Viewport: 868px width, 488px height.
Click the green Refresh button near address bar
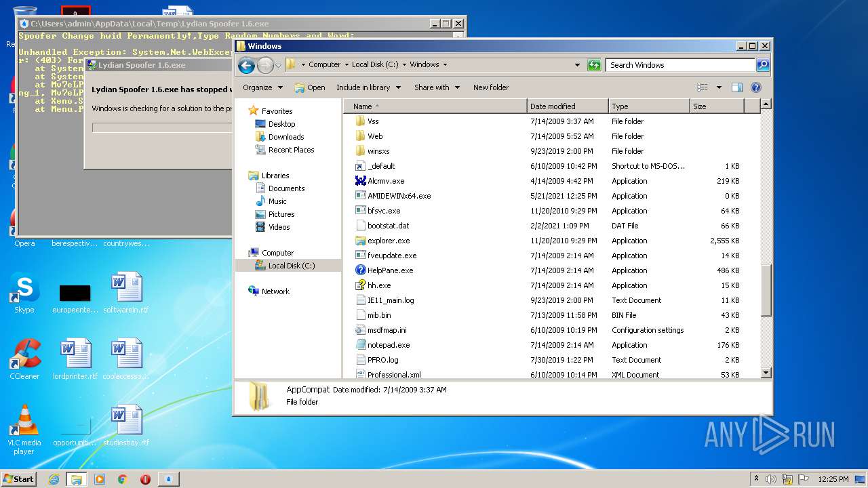[x=594, y=65]
